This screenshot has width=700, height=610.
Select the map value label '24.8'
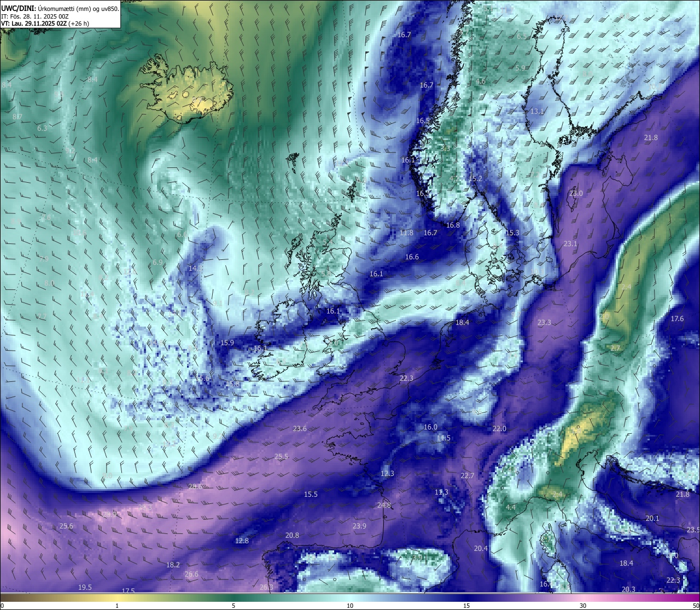(x=384, y=505)
